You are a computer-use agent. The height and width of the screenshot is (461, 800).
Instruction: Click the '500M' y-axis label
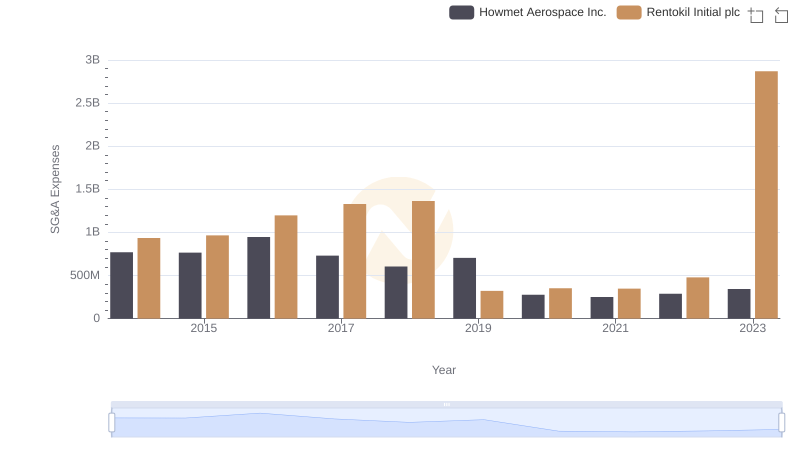(x=85, y=275)
